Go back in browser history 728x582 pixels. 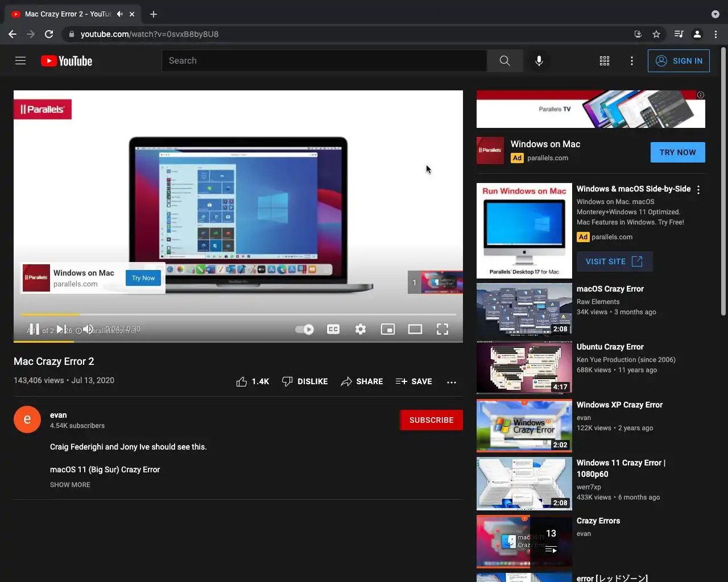coord(13,34)
